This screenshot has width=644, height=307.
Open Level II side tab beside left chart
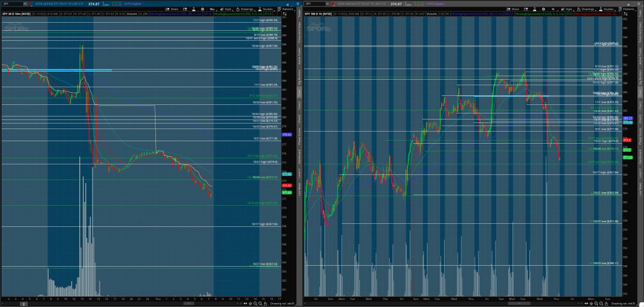pos(299,173)
